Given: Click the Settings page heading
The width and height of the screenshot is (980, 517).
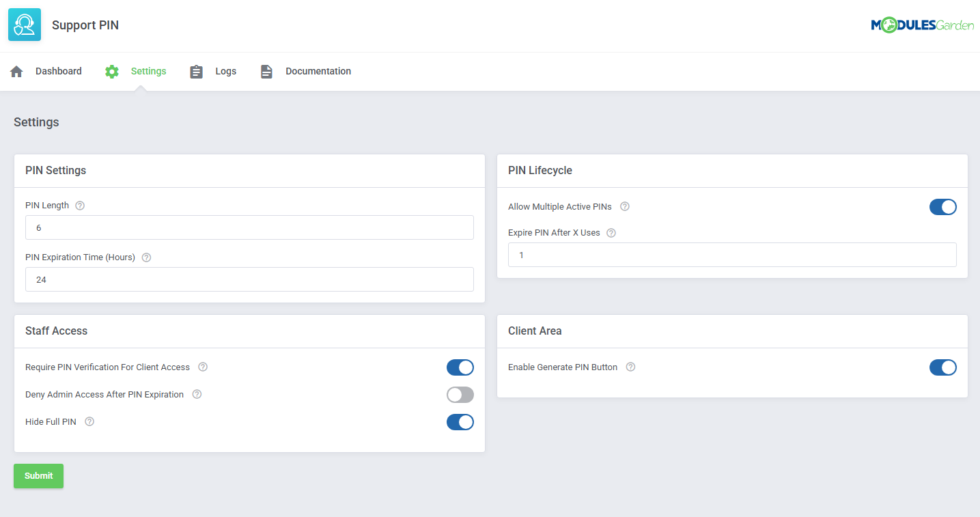Looking at the screenshot, I should (x=36, y=122).
